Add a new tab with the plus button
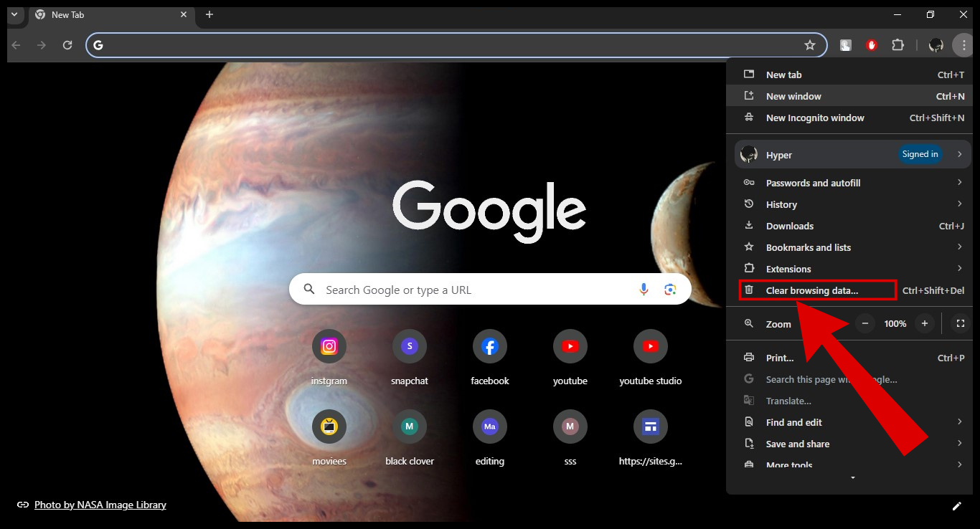This screenshot has height=529, width=980. (209, 14)
